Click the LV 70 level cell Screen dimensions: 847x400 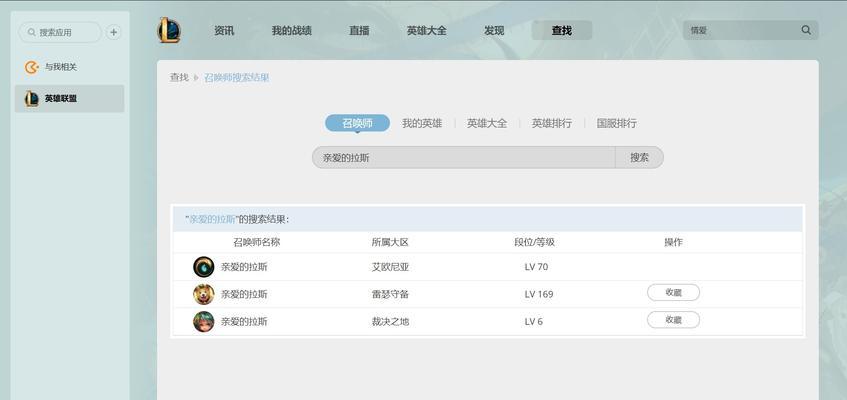[536, 267]
